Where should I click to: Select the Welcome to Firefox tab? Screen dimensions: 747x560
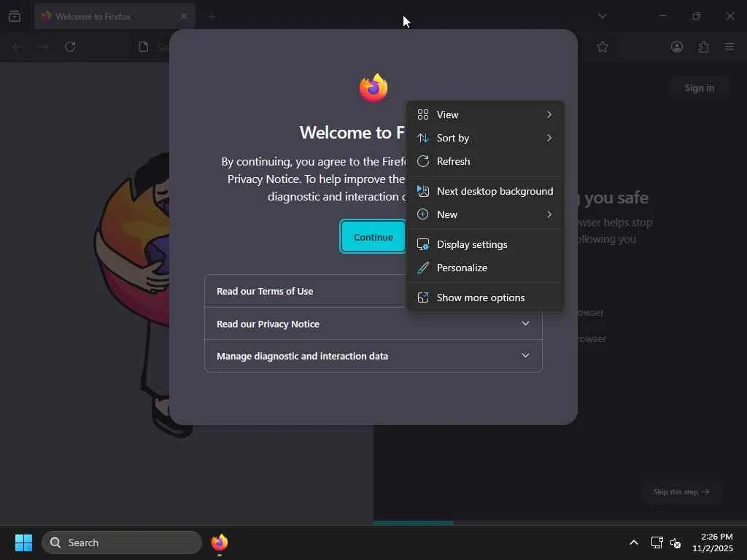point(115,17)
